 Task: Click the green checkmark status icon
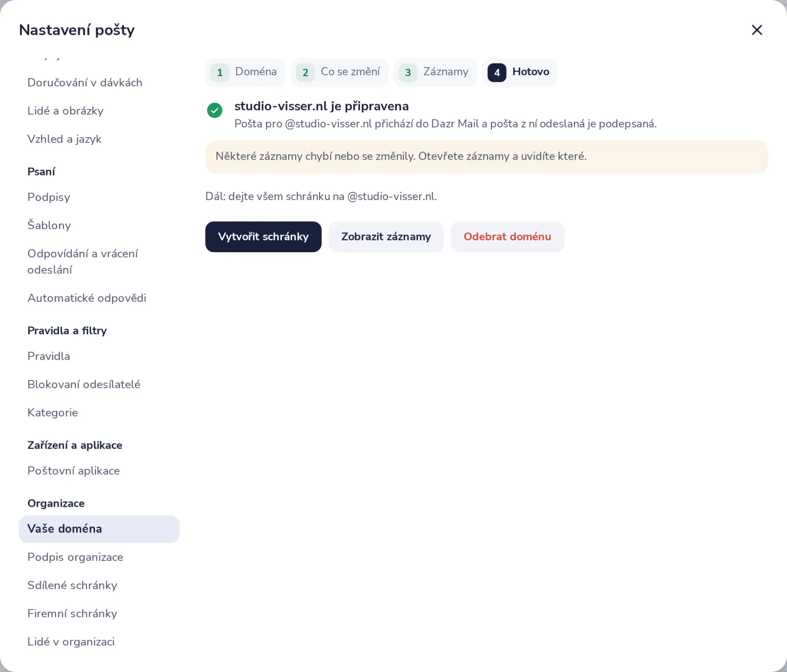click(214, 110)
